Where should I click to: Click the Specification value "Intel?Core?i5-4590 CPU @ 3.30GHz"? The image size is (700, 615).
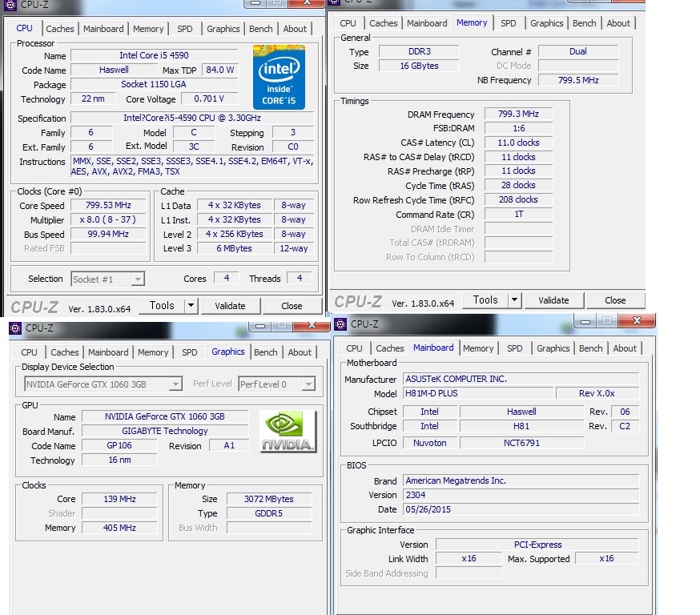[x=192, y=118]
